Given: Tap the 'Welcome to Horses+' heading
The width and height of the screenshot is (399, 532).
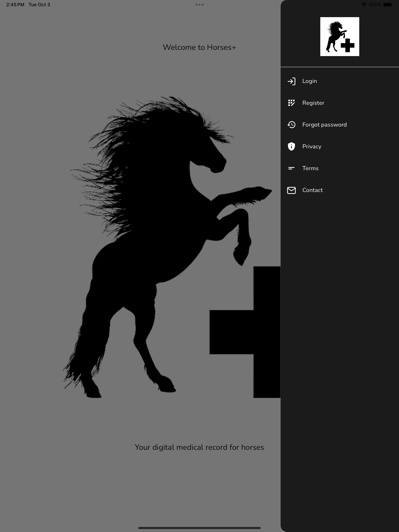Looking at the screenshot, I should click(x=199, y=47).
